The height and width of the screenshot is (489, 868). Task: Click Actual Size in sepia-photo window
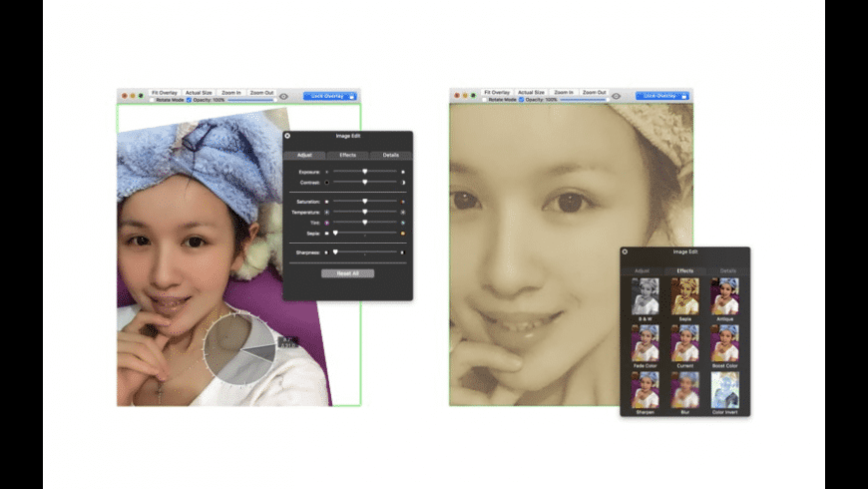click(531, 93)
